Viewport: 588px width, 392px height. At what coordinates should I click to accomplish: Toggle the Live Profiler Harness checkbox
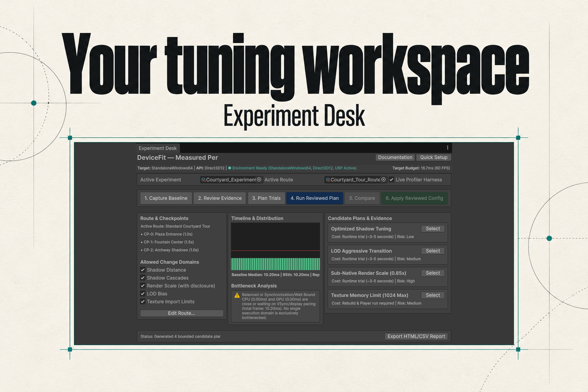(x=392, y=180)
